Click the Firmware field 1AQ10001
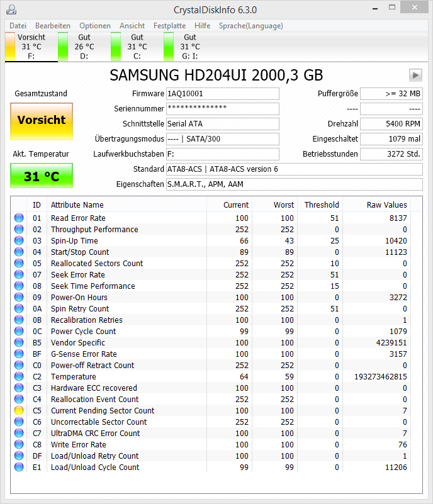Screen dimensions: 433x504 click(222, 94)
